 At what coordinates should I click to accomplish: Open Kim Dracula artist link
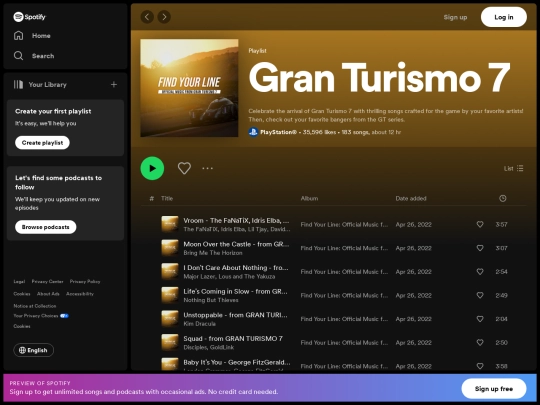pyautogui.click(x=199, y=324)
